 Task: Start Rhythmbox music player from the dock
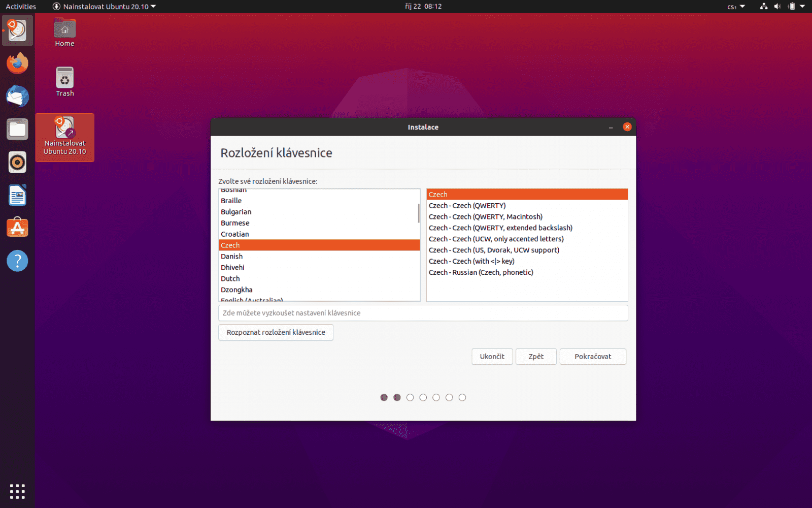click(x=17, y=162)
